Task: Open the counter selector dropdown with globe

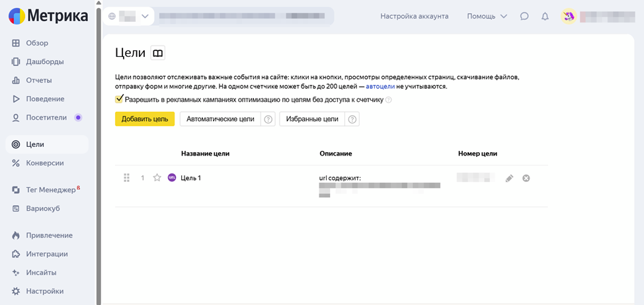Action: 129,17
